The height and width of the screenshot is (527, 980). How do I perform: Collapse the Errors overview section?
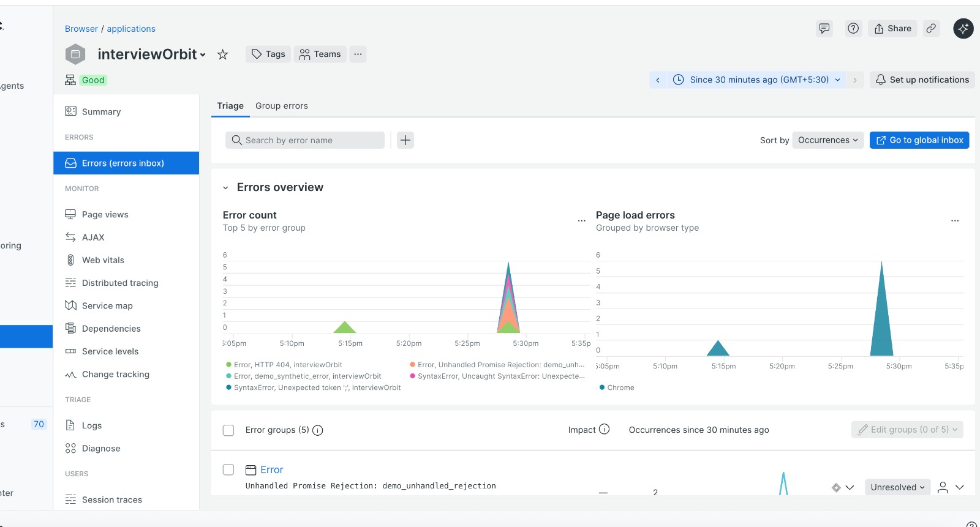225,188
